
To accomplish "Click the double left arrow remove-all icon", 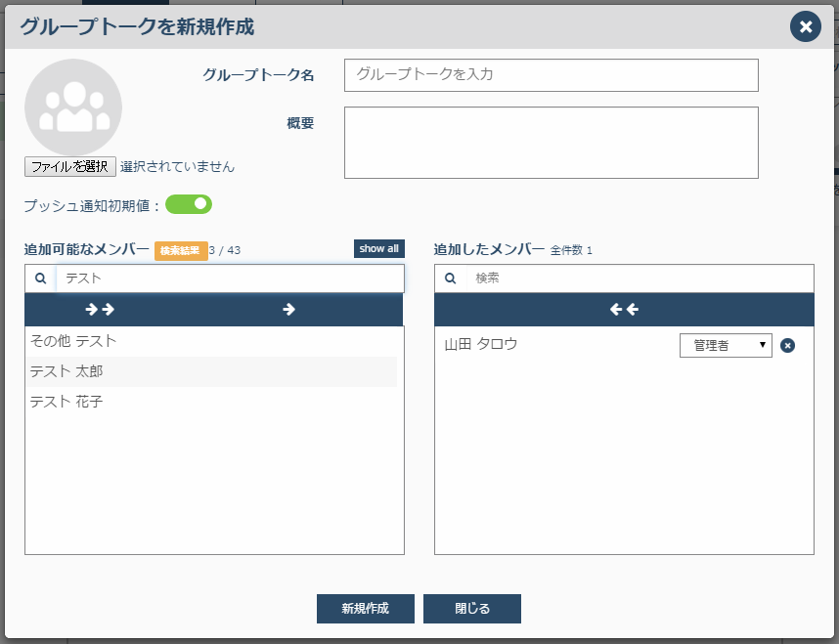I will [624, 309].
